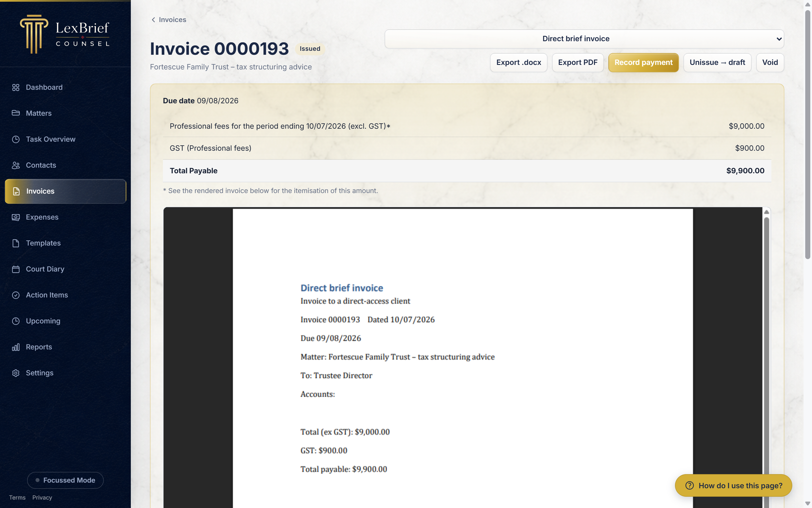The width and height of the screenshot is (812, 508).
Task: Click the Settings gear icon
Action: (x=16, y=373)
